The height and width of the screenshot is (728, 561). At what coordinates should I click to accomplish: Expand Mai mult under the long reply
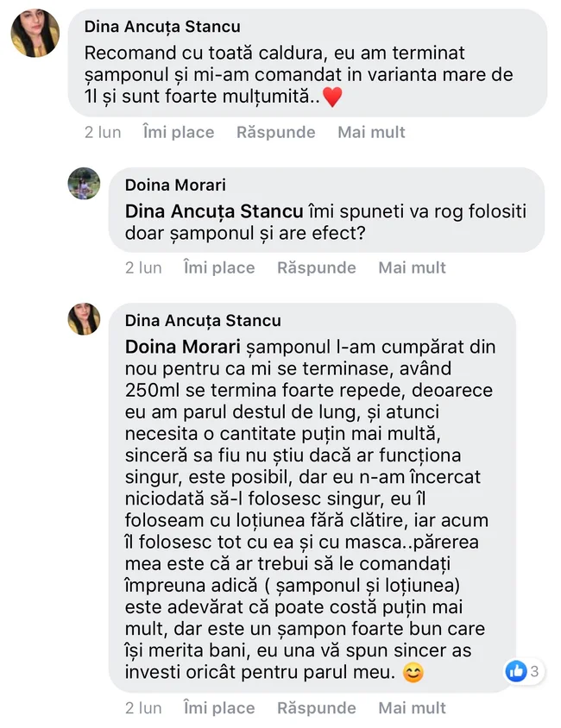[x=412, y=707]
